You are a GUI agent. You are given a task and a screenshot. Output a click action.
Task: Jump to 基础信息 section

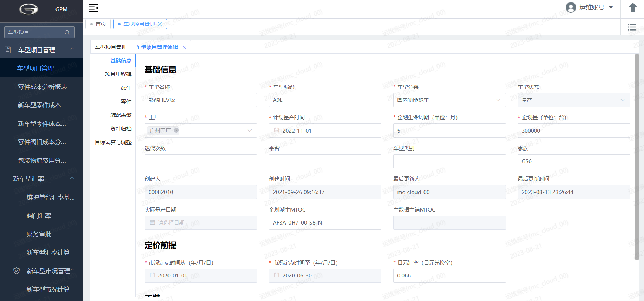(x=121, y=61)
